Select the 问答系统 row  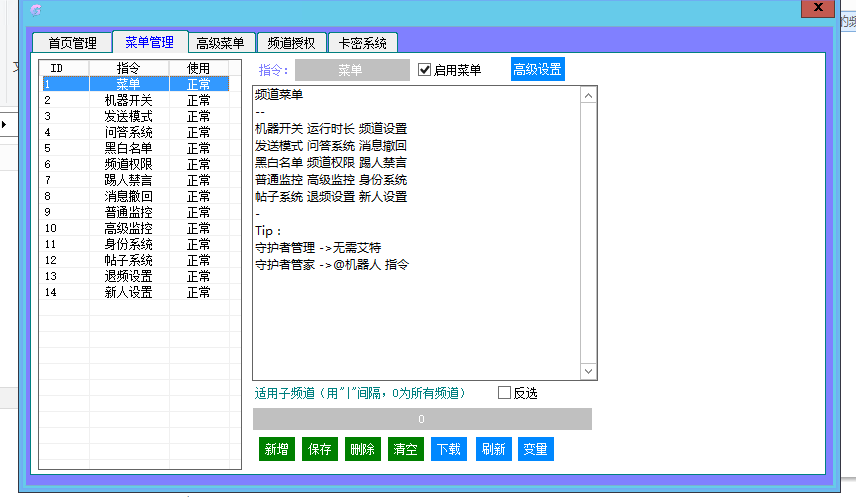pos(135,132)
